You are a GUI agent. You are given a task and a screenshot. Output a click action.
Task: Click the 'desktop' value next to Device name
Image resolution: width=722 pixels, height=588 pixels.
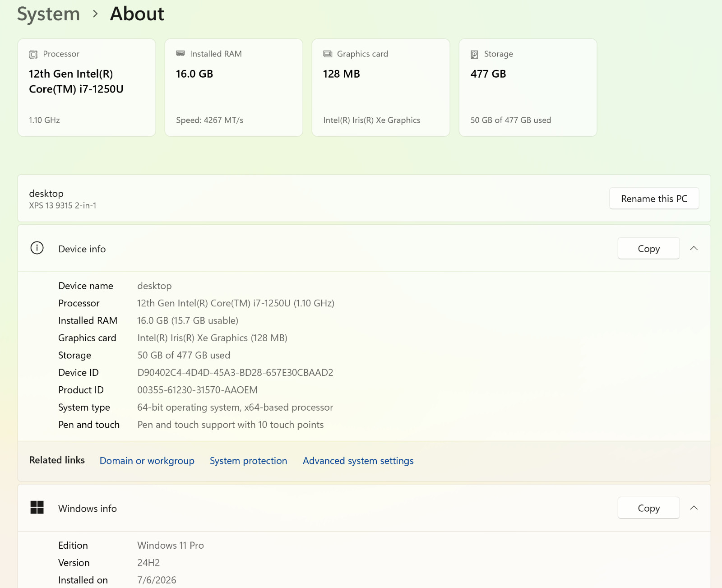coord(154,286)
